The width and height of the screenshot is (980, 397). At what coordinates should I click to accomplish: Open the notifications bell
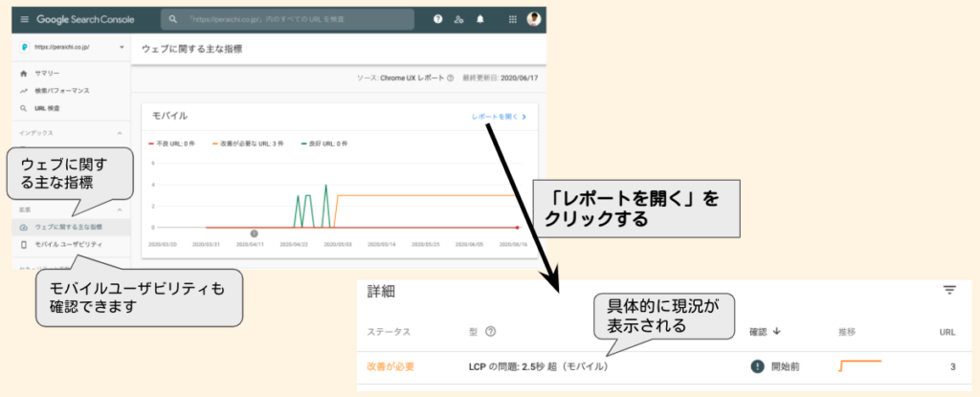click(479, 19)
